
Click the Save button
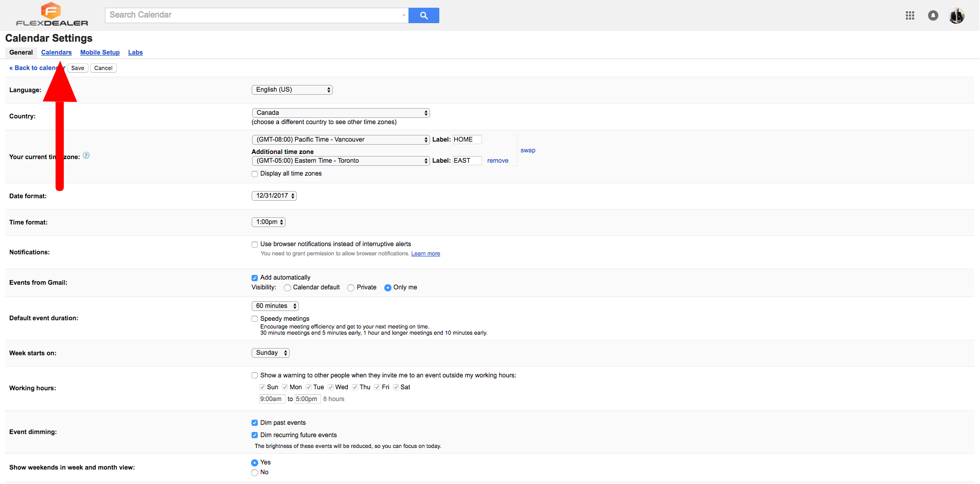78,68
